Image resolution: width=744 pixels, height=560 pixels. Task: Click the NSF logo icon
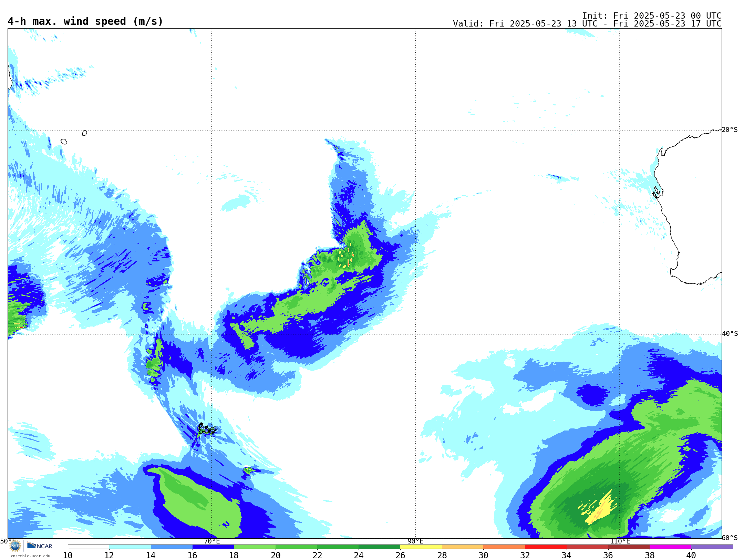pyautogui.click(x=15, y=546)
